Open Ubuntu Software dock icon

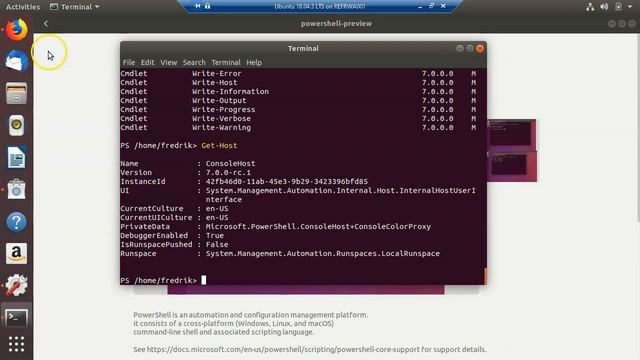pyautogui.click(x=16, y=189)
